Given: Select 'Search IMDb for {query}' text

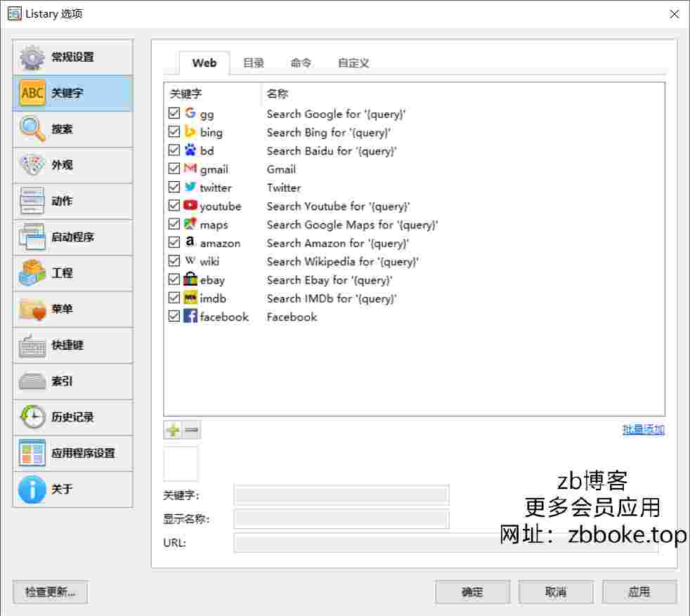Looking at the screenshot, I should point(332,299).
